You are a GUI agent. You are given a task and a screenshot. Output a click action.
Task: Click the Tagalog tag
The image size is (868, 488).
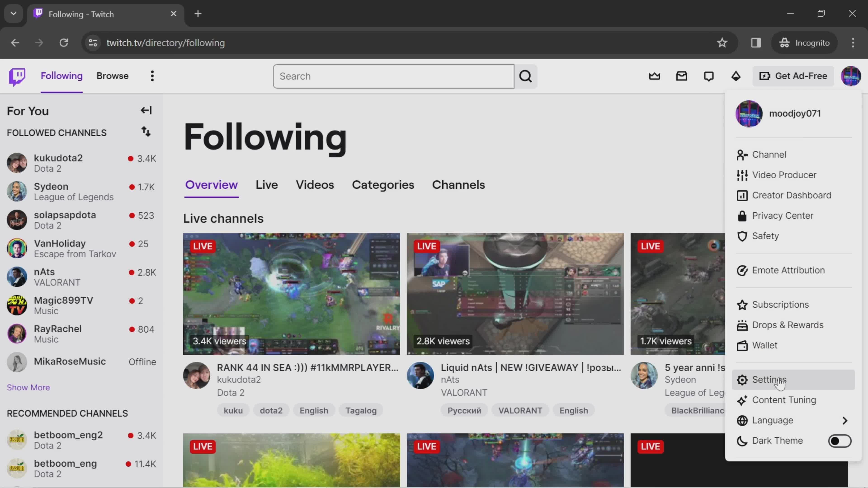pyautogui.click(x=361, y=411)
